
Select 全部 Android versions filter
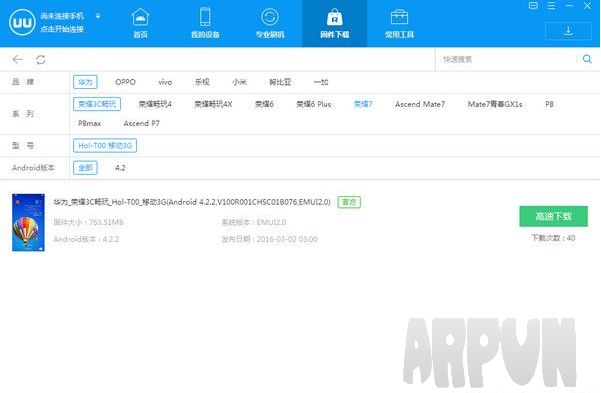pos(85,168)
